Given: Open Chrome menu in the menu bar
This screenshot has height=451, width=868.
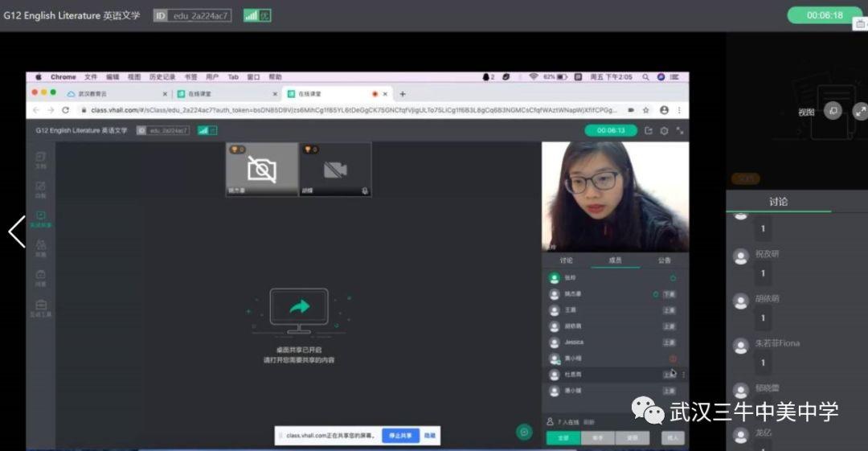Looking at the screenshot, I should (x=63, y=77).
